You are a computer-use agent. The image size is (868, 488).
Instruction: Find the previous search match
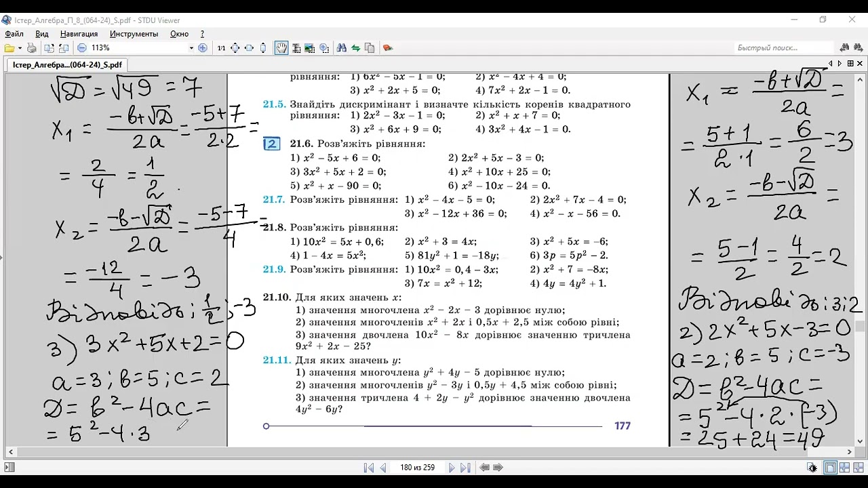pos(844,48)
